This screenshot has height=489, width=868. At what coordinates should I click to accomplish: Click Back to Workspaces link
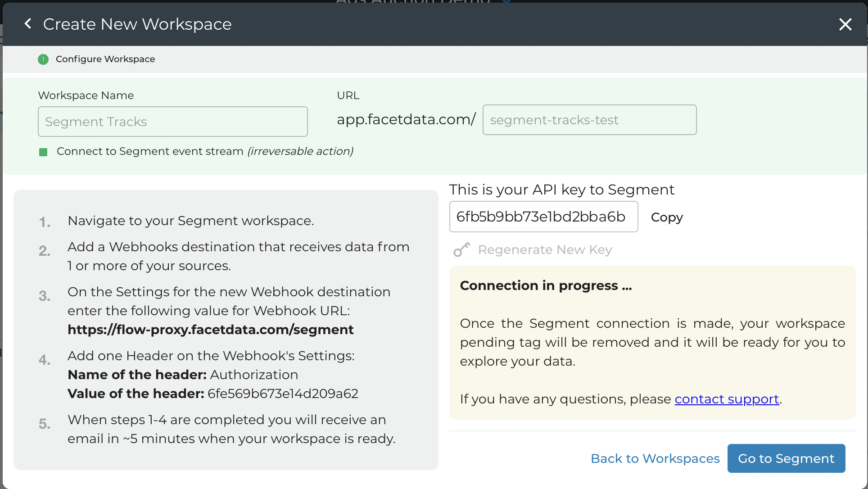655,458
